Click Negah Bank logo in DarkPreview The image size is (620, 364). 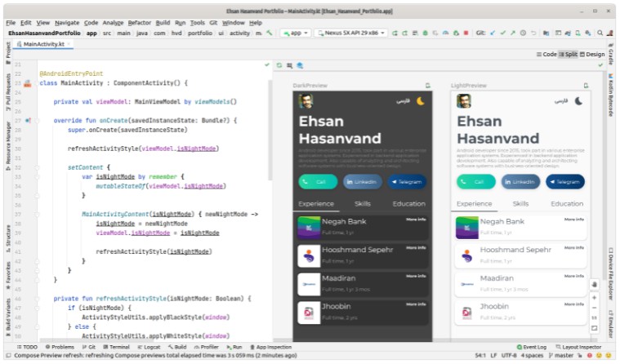309,228
